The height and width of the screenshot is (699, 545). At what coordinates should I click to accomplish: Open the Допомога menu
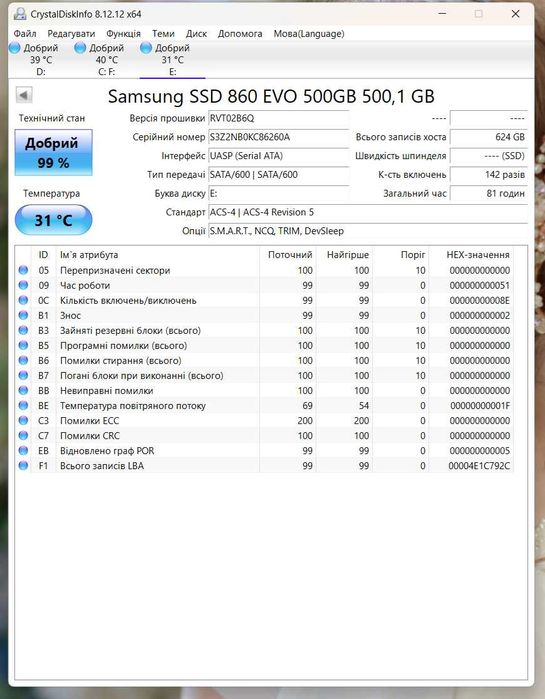[240, 34]
